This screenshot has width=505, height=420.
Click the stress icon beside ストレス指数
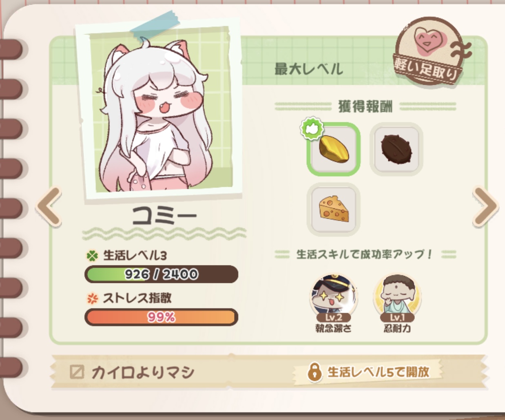coord(93,298)
